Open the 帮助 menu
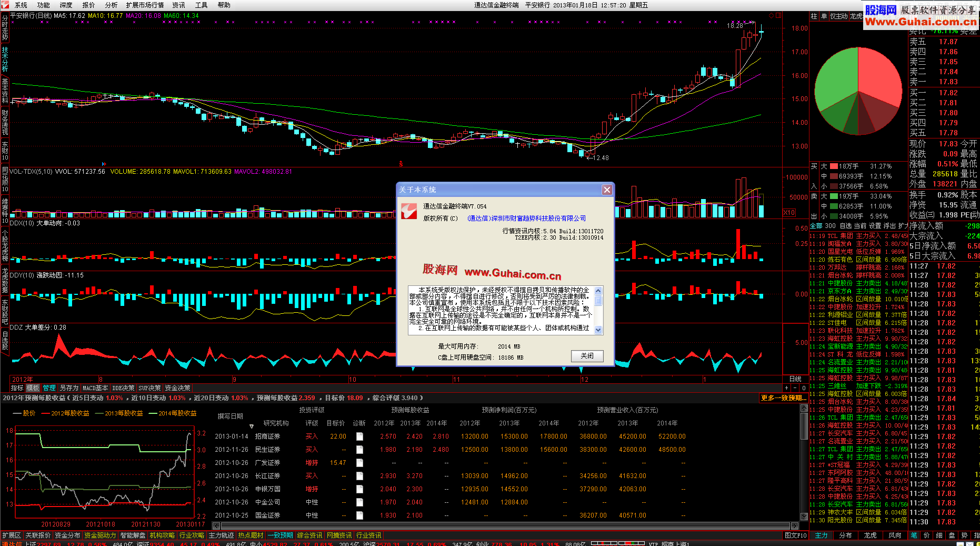980x546 pixels. pyautogui.click(x=224, y=5)
